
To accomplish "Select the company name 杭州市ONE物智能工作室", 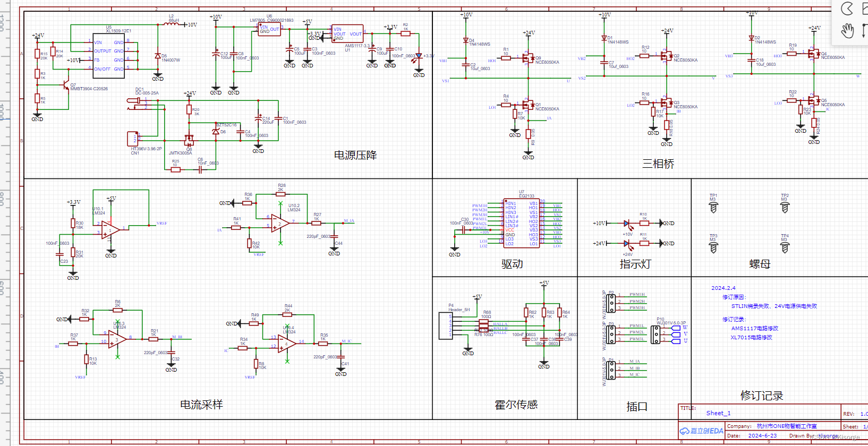I will (787, 426).
